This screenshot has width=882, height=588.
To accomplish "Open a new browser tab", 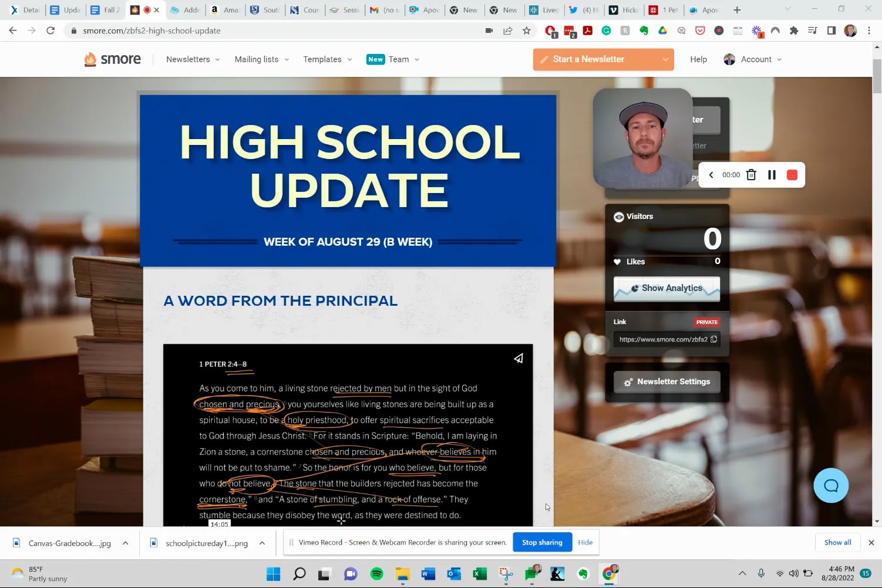I will click(737, 10).
